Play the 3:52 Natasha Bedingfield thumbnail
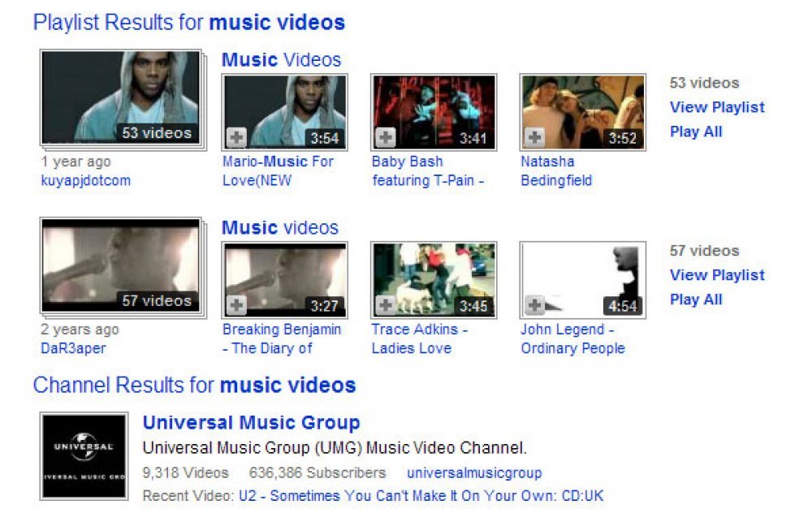Viewport: 812px width, 509px height. (582, 112)
